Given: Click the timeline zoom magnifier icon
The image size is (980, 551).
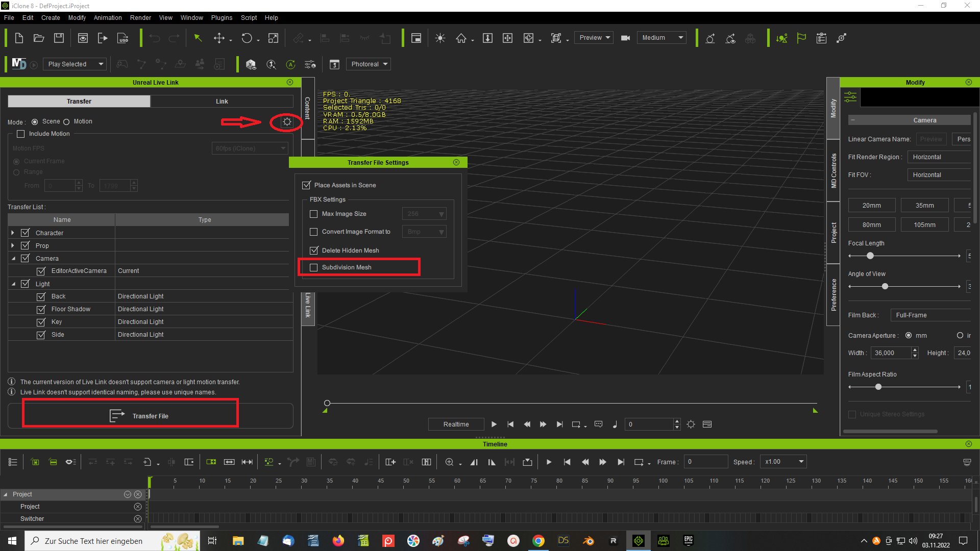Looking at the screenshot, I should (449, 462).
